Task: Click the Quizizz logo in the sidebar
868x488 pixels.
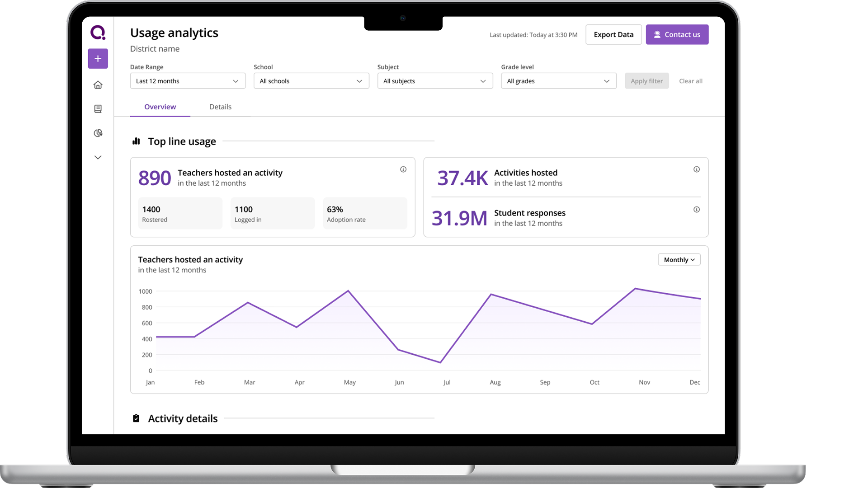Action: [98, 33]
